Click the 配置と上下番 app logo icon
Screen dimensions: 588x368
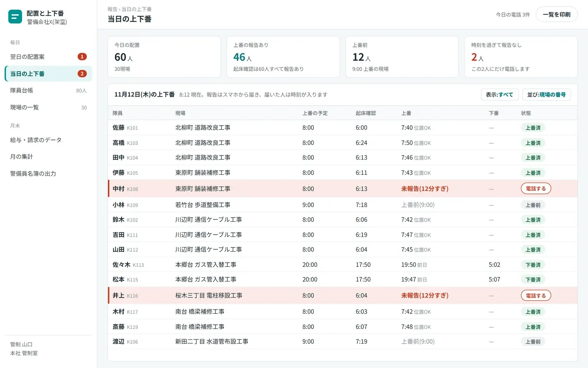(x=15, y=17)
